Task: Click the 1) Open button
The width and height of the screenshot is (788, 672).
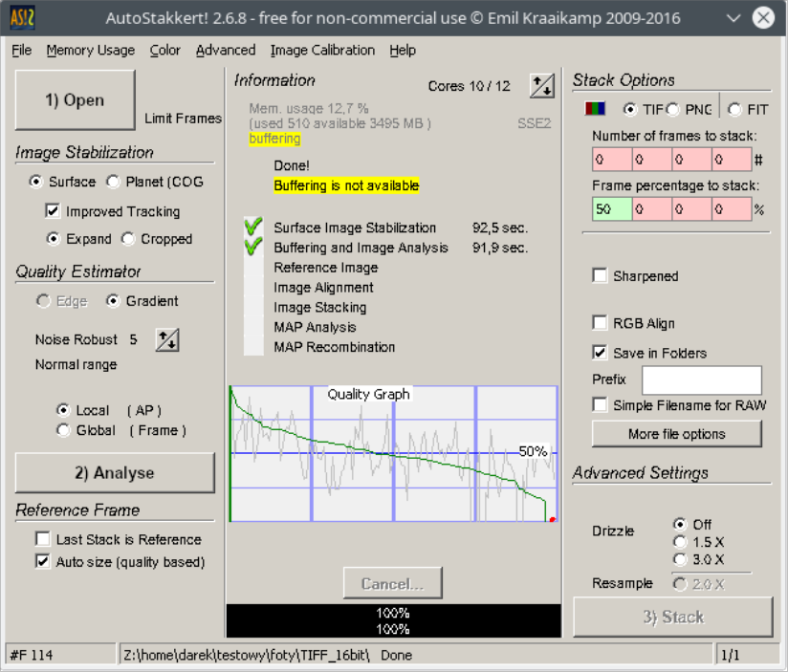Action: [x=75, y=100]
